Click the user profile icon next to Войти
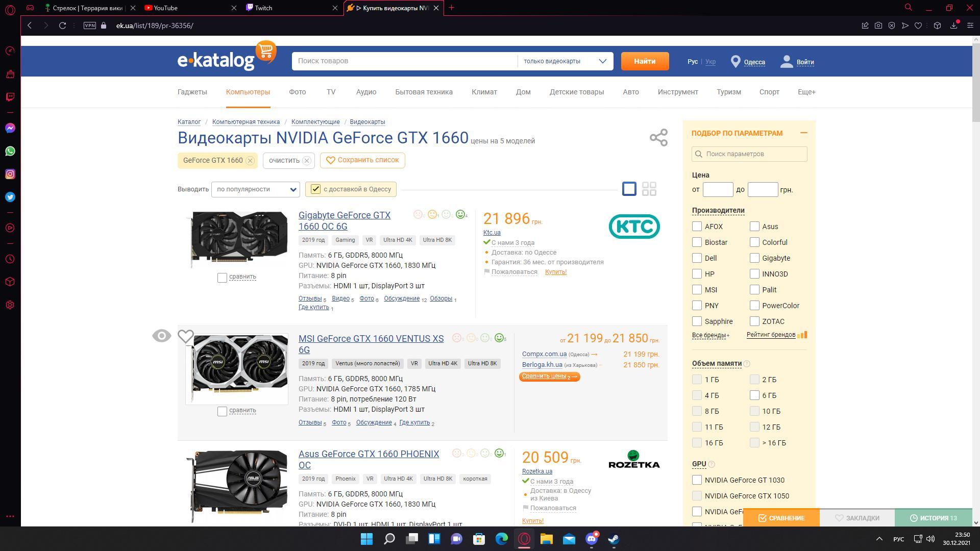 click(787, 62)
